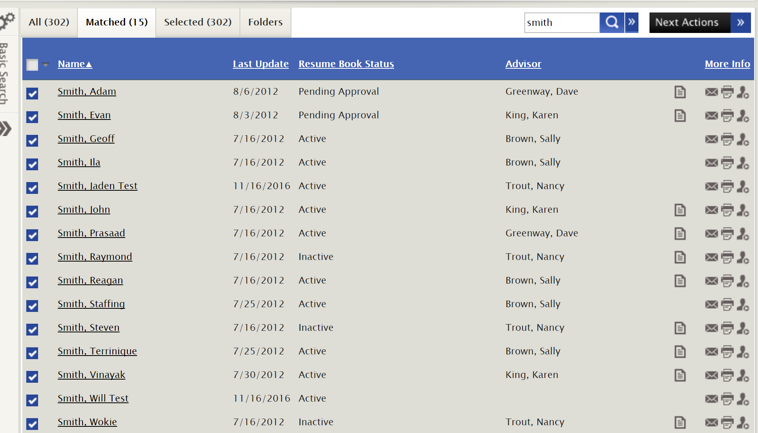The height and width of the screenshot is (433, 758).
Task: Click the smith search input field
Action: 562,22
